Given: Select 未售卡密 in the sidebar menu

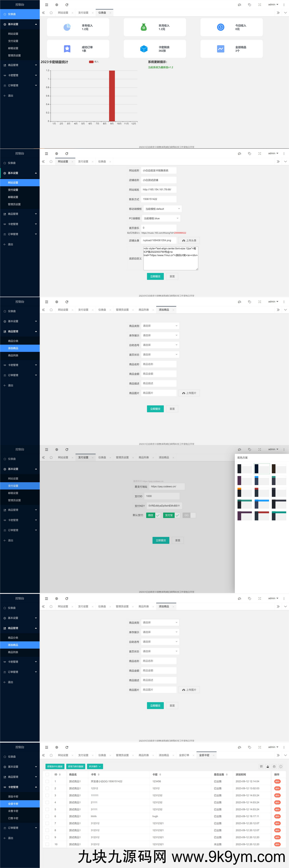Looking at the screenshot, I should (13, 811).
